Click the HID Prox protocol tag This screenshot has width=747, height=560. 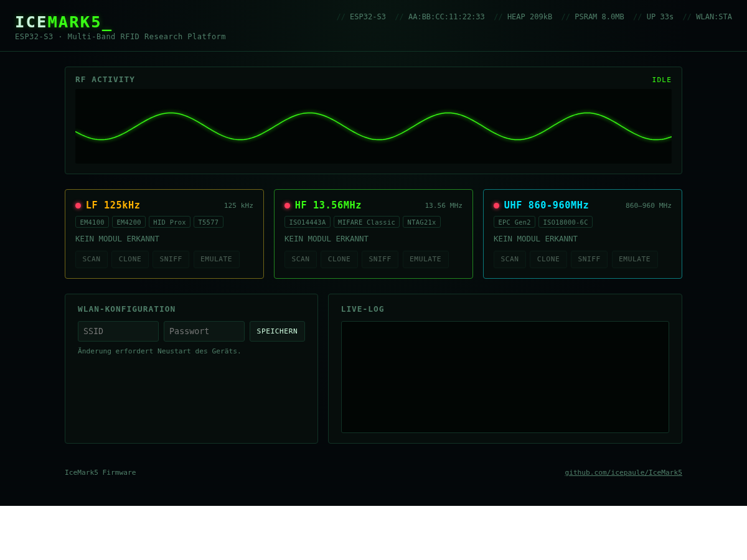[169, 222]
